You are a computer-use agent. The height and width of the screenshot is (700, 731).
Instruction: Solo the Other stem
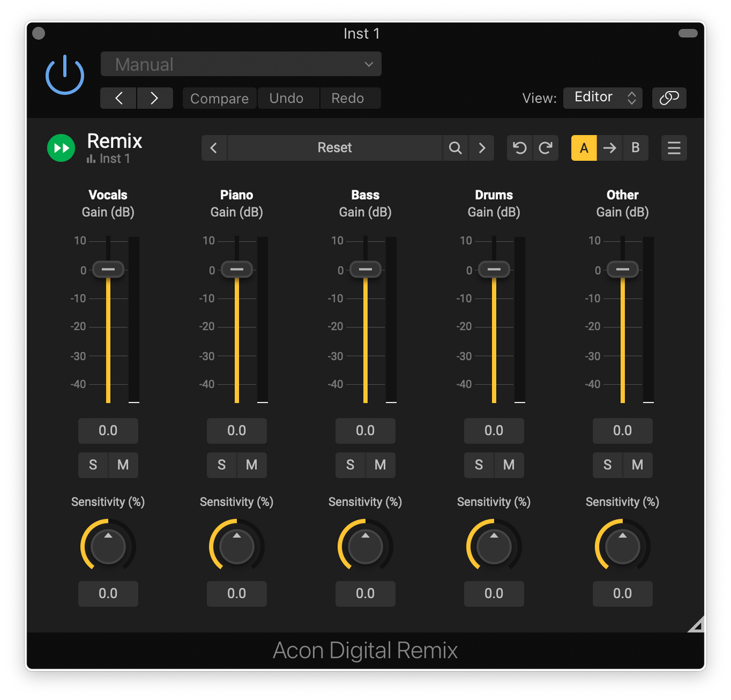608,465
